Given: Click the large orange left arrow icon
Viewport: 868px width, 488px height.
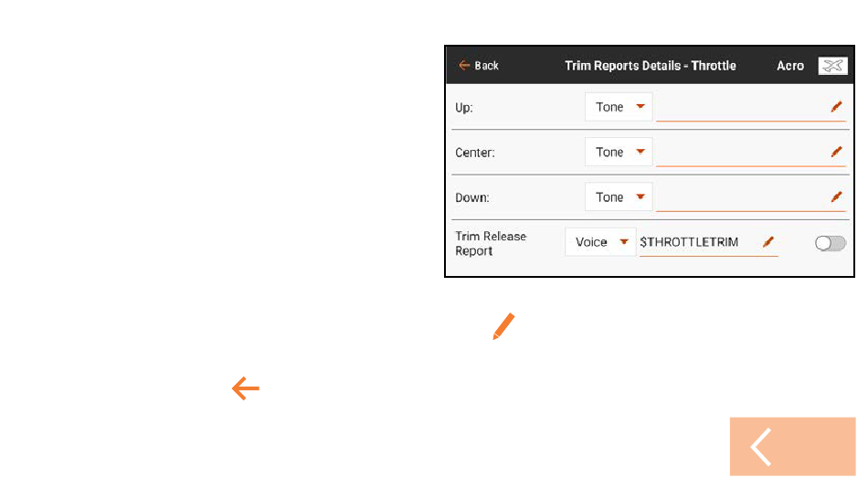Looking at the screenshot, I should pos(246,388).
